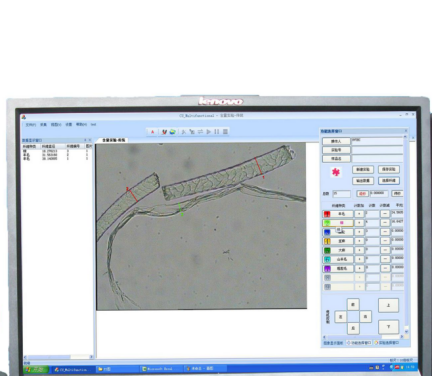Click the 左 left stage button
This screenshot has height=376, width=432.
click(x=341, y=316)
